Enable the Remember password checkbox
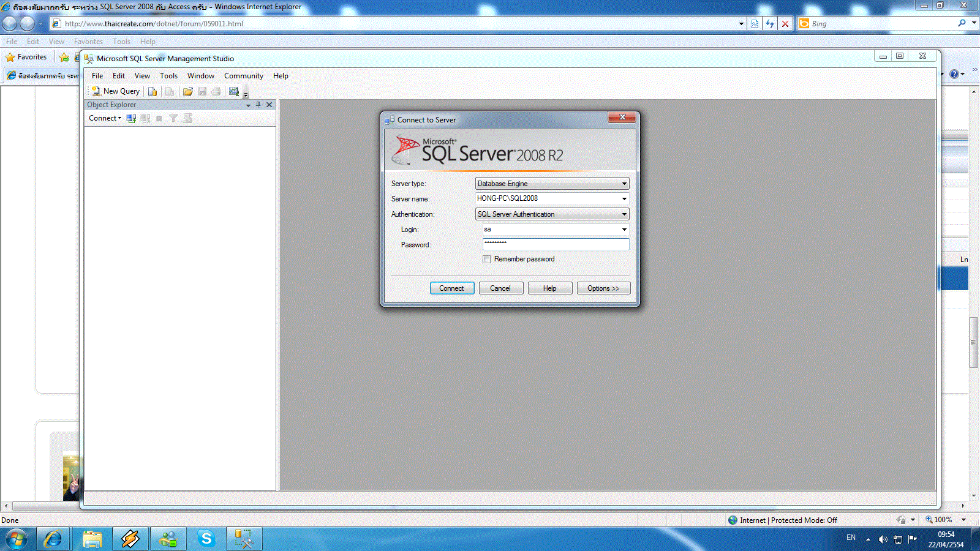This screenshot has height=551, width=980. click(486, 260)
